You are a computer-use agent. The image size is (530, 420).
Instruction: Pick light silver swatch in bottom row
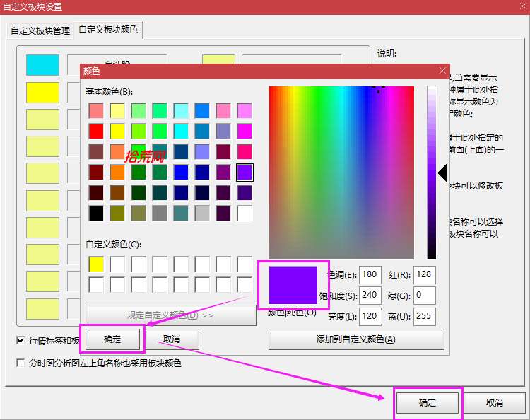pyautogui.click(x=202, y=214)
